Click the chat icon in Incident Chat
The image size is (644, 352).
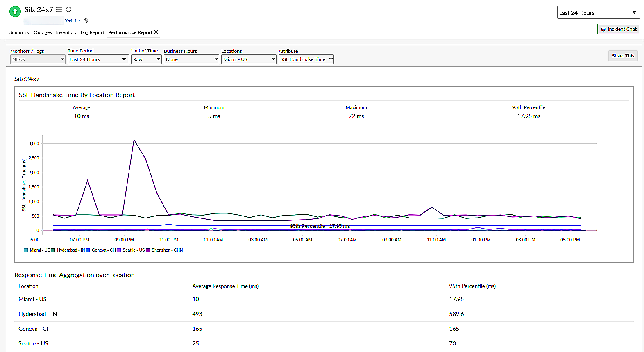pos(603,30)
